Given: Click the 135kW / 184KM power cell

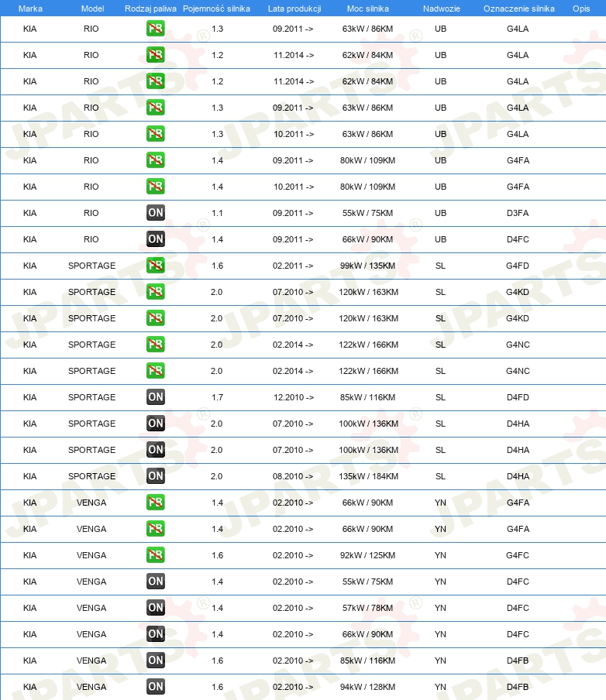Looking at the screenshot, I should click(368, 476).
